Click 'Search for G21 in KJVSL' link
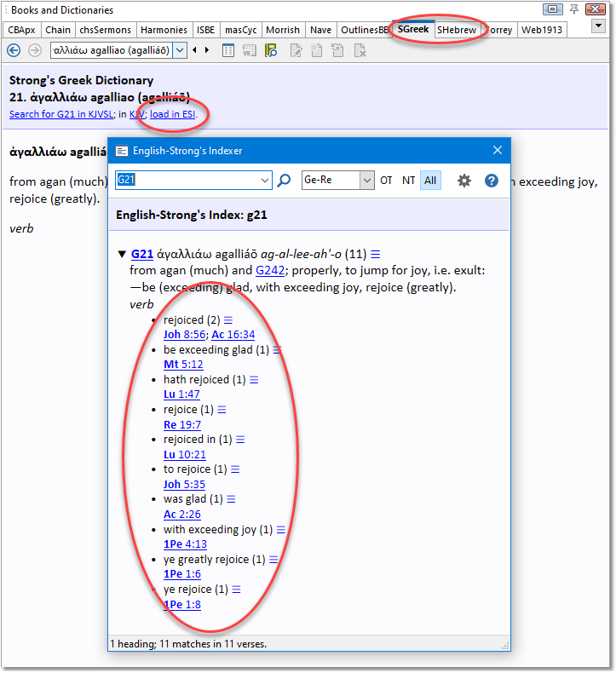Screen dimensions: 616x673 61,114
